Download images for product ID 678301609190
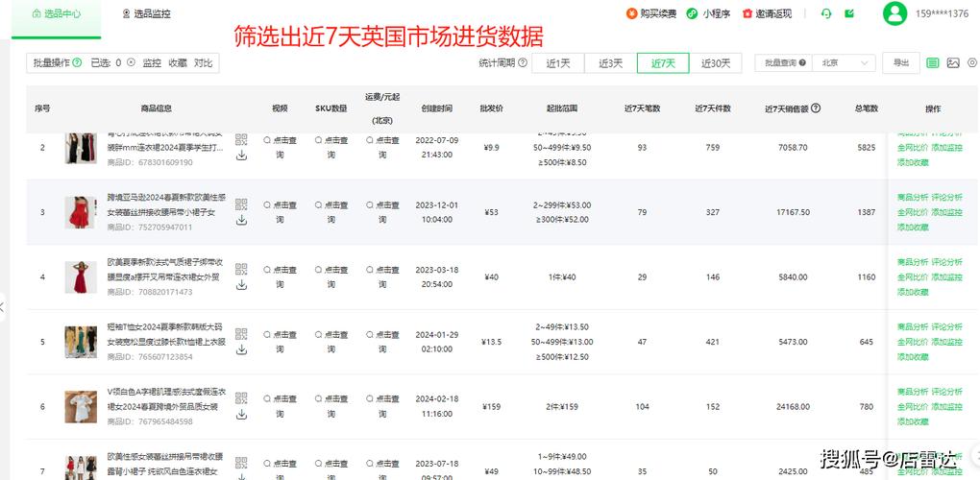The width and height of the screenshot is (980, 480). [241, 156]
